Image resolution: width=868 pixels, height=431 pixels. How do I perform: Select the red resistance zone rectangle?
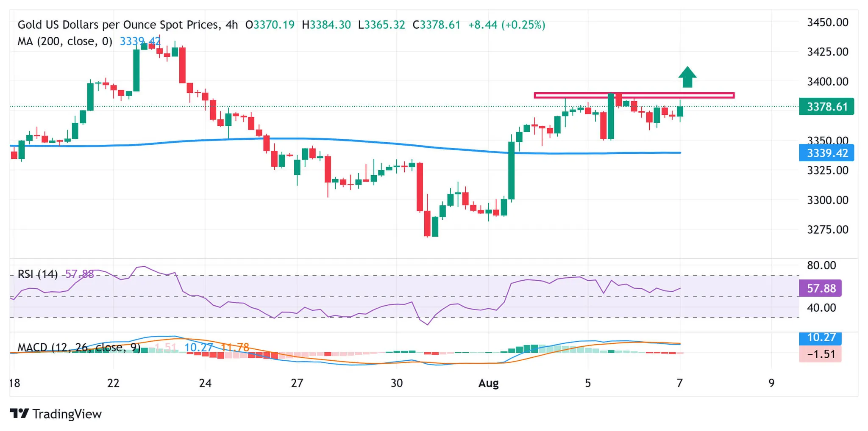pos(634,96)
